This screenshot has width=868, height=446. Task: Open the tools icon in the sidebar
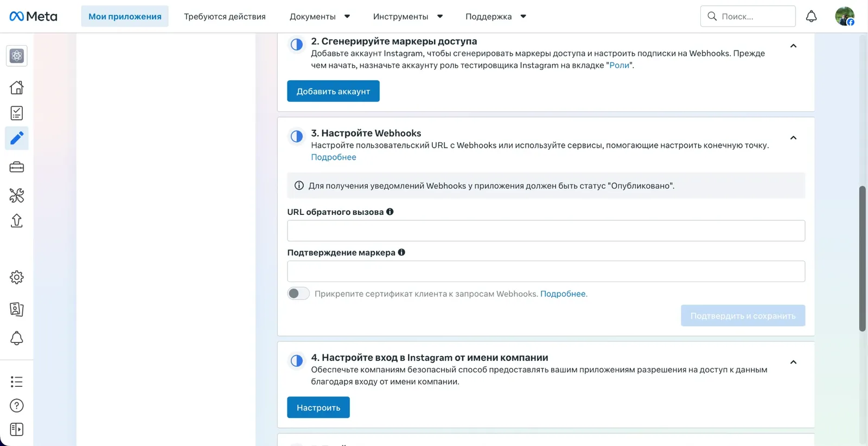point(17,195)
